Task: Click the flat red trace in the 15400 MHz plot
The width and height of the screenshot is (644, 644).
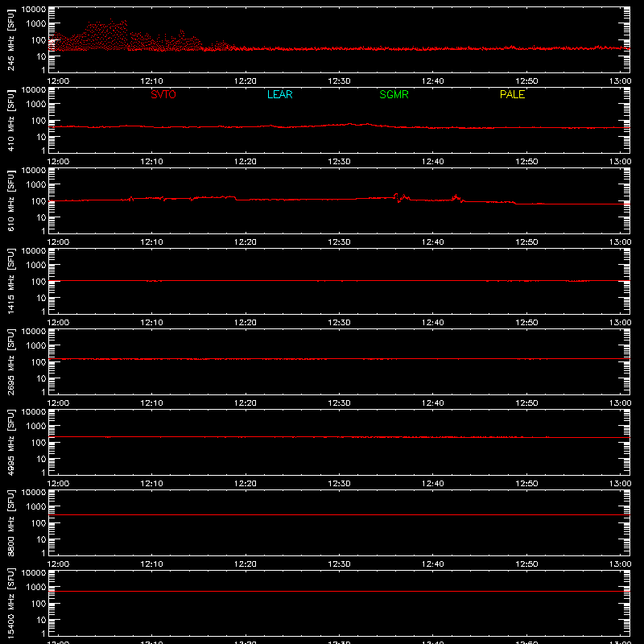Action: pyautogui.click(x=339, y=592)
